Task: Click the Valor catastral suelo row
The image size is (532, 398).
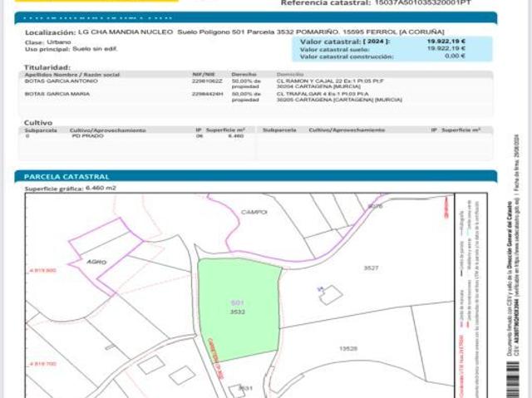Action: point(382,48)
